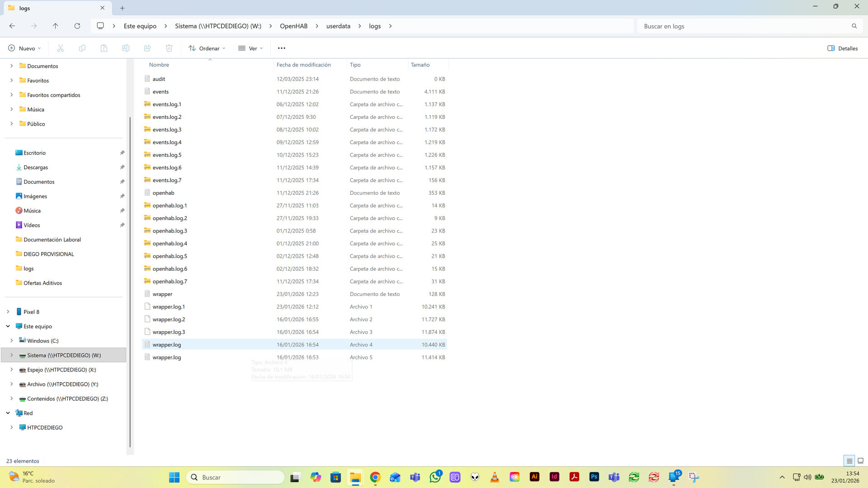Toggle the Detalles pane button

point(843,48)
